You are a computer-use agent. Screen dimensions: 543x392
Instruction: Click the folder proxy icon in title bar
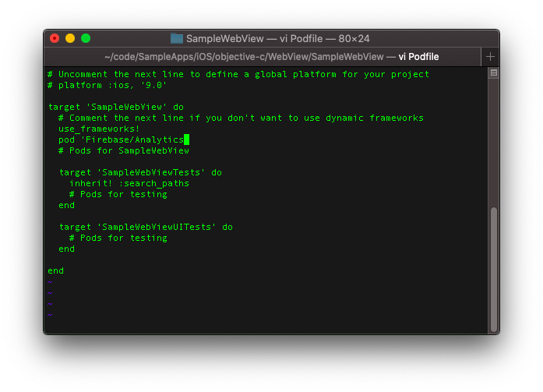(x=177, y=38)
